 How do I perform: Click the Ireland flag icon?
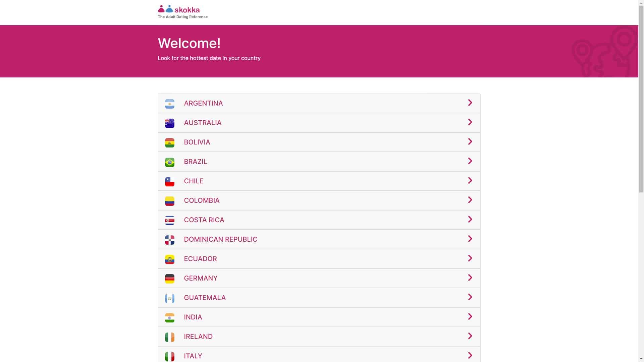click(170, 337)
